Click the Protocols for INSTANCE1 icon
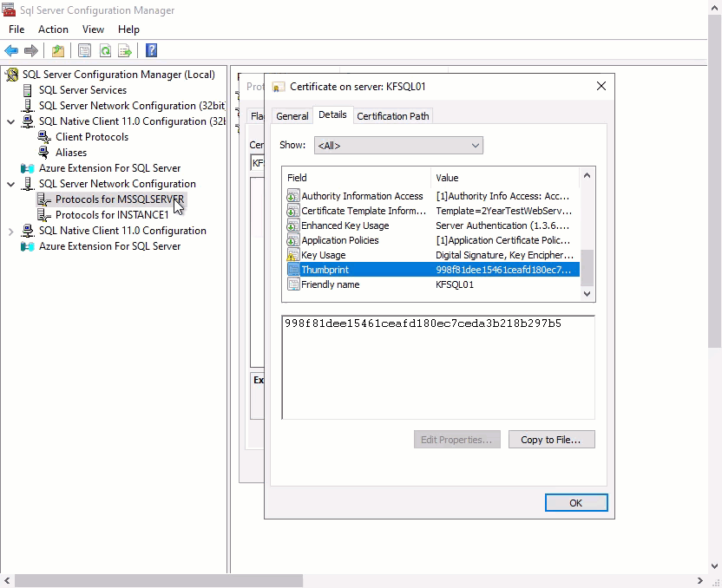Image resolution: width=722 pixels, height=588 pixels. pyautogui.click(x=44, y=215)
